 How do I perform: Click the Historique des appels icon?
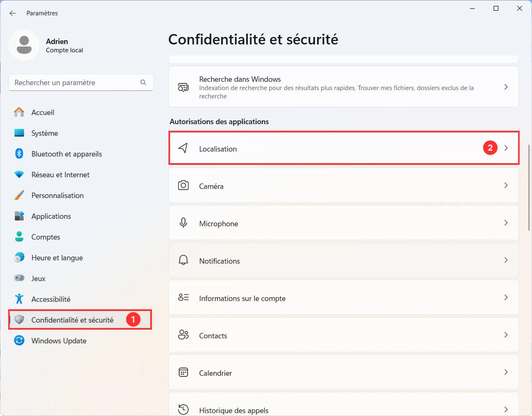pos(183,409)
